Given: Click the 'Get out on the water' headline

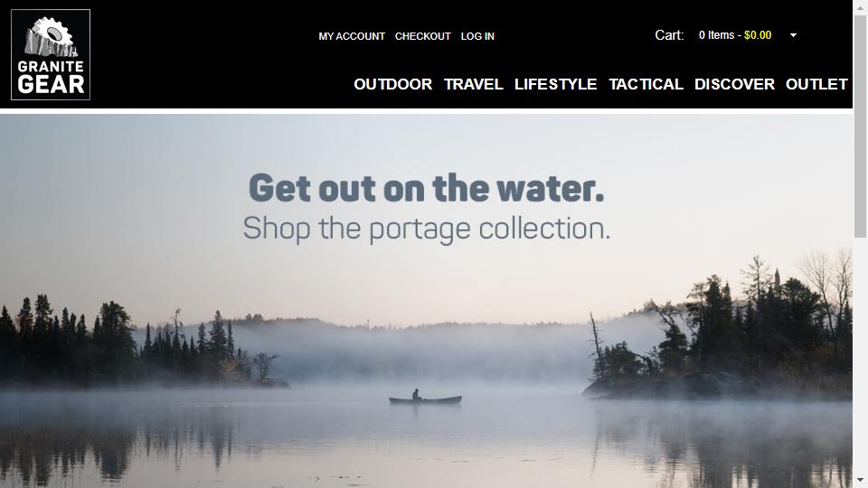Looking at the screenshot, I should [426, 188].
